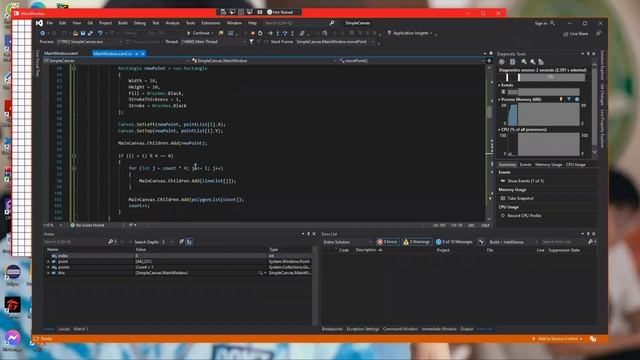Viewport: 640px width, 360px height.
Task: Click the Error List search magnifier icon
Action: [590, 242]
